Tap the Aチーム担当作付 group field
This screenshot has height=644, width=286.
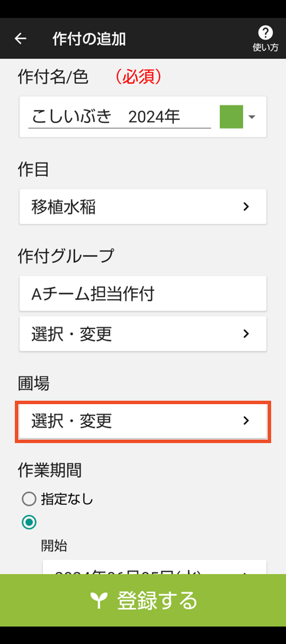pos(143,294)
